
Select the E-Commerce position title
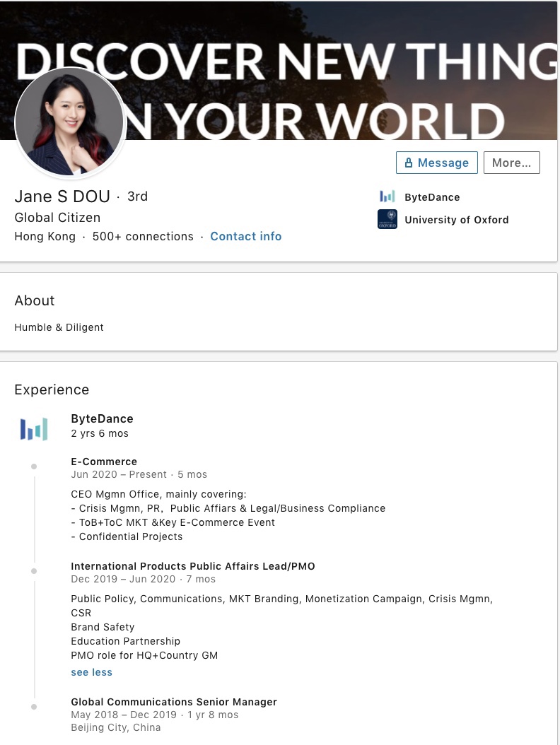click(x=104, y=462)
